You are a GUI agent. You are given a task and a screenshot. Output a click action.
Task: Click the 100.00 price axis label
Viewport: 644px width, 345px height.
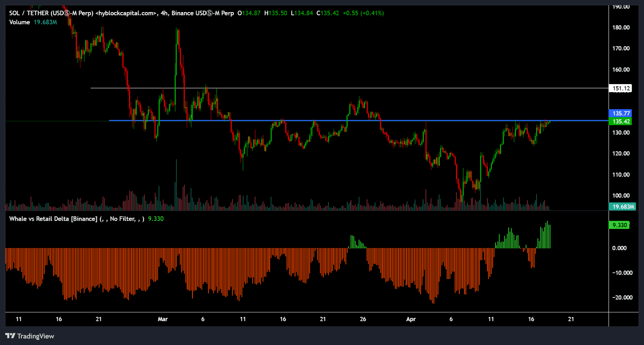[x=621, y=196]
